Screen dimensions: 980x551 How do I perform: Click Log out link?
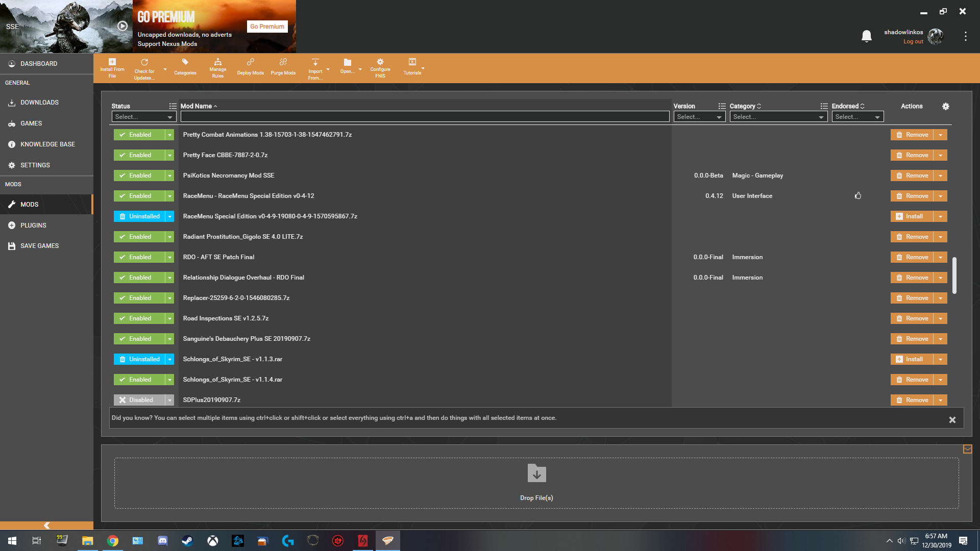click(913, 42)
